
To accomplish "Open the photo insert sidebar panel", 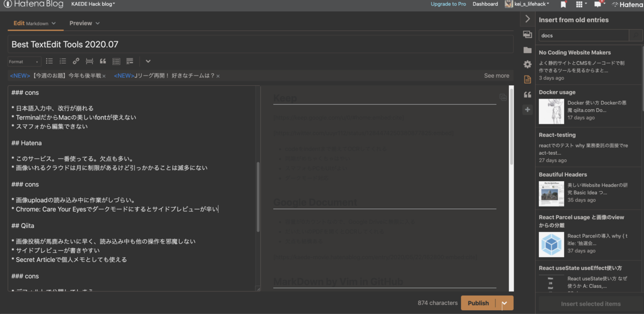I will click(x=528, y=34).
